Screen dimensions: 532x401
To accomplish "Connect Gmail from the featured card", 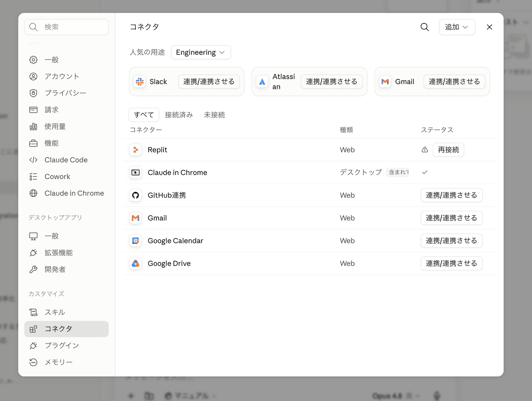I will click(454, 81).
